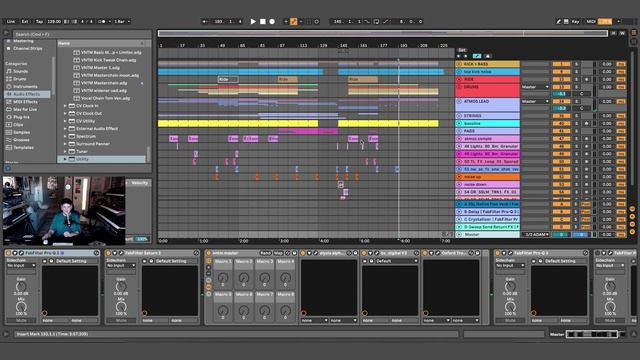Toggle the MIDI map mode button
640x360 pixels.
coord(591,22)
